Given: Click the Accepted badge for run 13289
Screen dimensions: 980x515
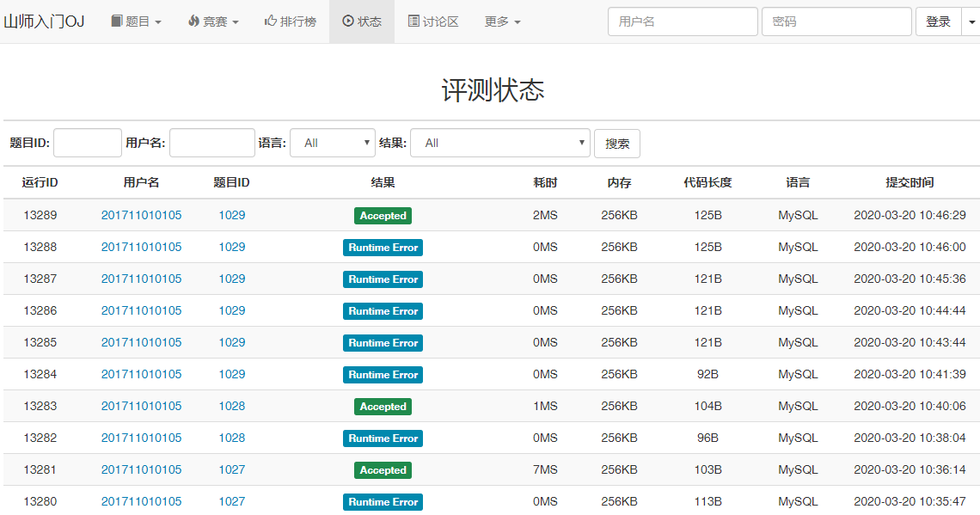Looking at the screenshot, I should (x=383, y=216).
